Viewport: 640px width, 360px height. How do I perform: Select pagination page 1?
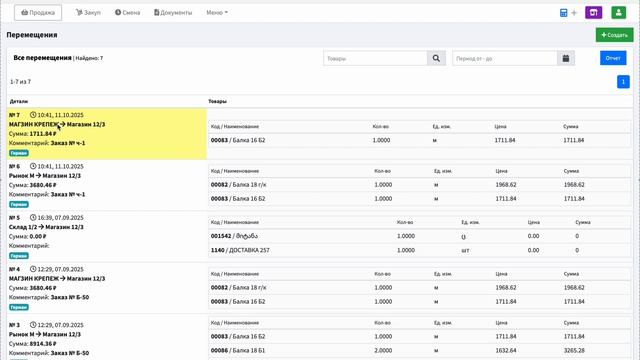coord(623,82)
